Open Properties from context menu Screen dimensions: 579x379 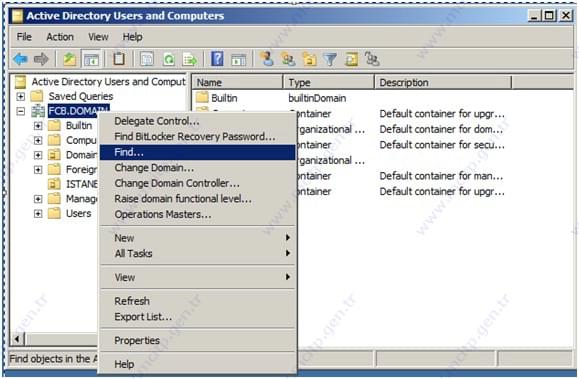198,340
